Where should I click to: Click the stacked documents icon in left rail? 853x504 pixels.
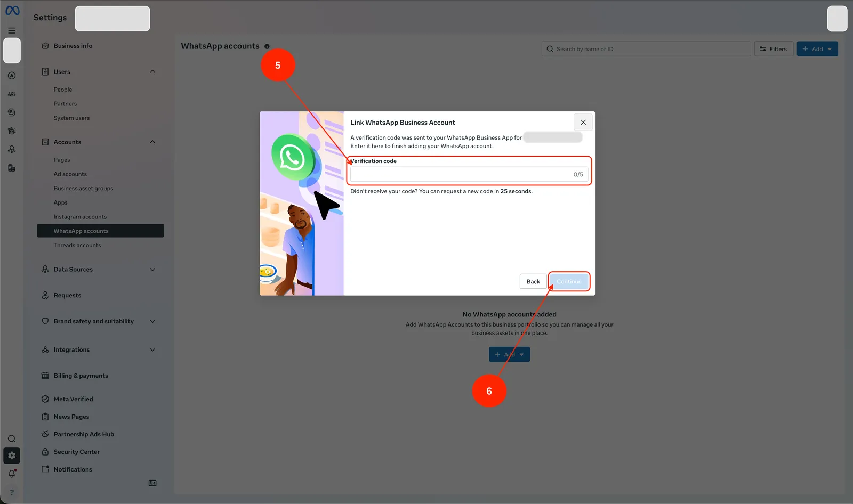point(12,112)
